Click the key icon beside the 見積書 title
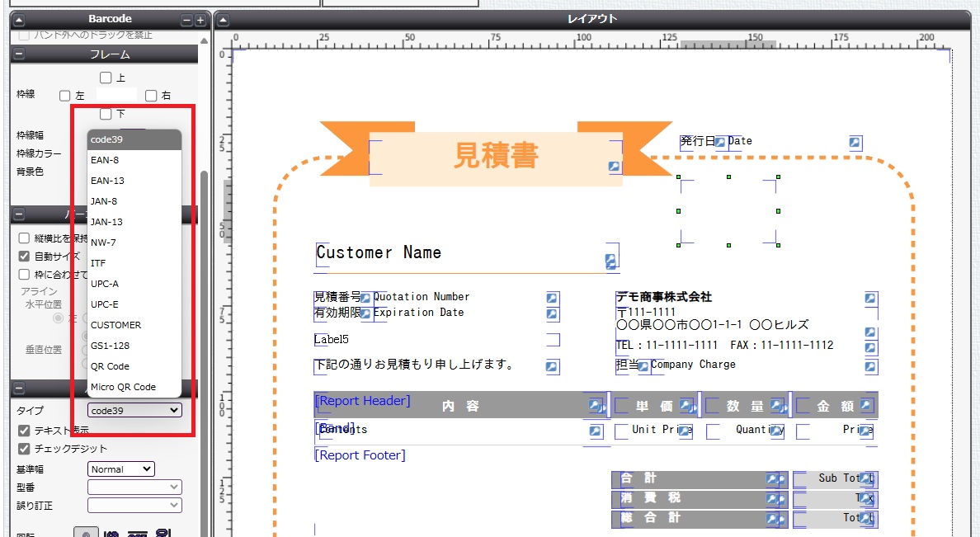Viewport: 980px width, 537px height. pyautogui.click(x=614, y=167)
